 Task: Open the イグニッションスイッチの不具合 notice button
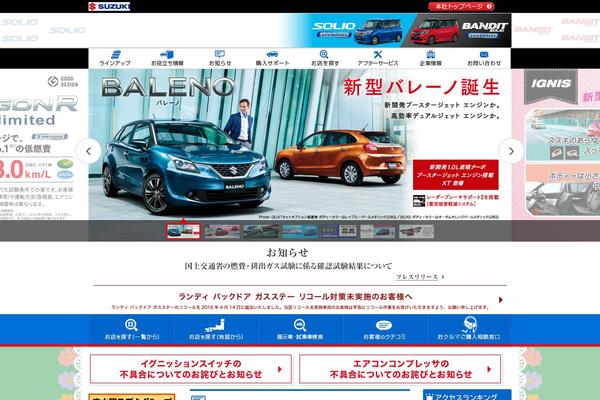tap(191, 369)
